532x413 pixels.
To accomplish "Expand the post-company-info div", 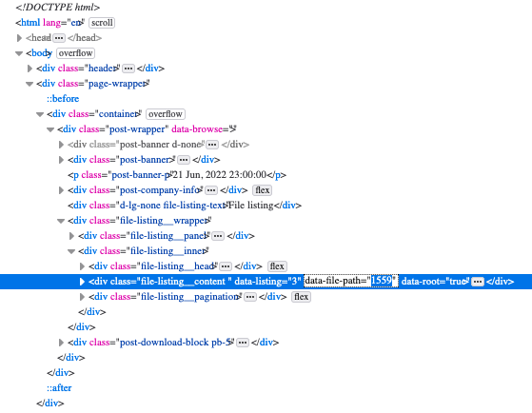I will click(62, 190).
